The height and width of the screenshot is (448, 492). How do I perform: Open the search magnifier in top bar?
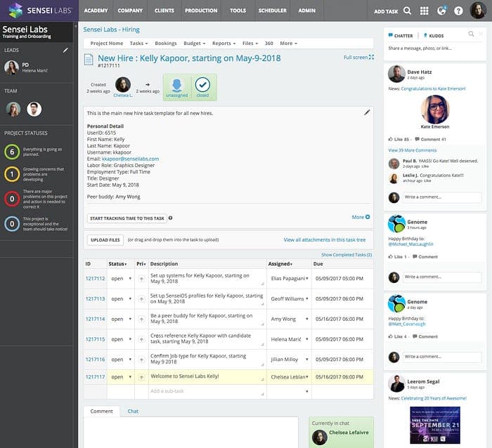[x=407, y=11]
